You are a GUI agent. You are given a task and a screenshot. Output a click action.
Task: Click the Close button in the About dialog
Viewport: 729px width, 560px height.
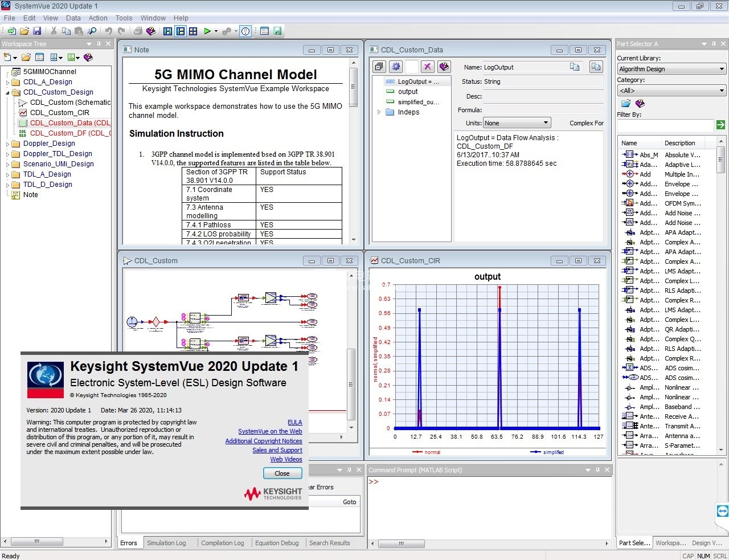pos(282,473)
